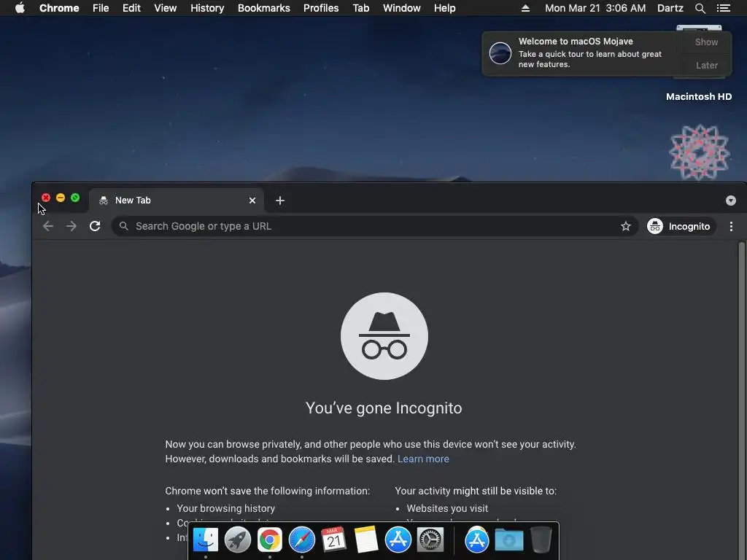
Task: Bookmark this tab with the star icon
Action: click(x=625, y=226)
